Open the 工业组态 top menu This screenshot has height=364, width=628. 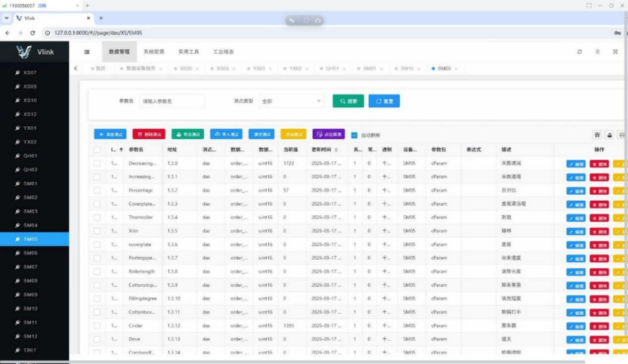pos(224,51)
